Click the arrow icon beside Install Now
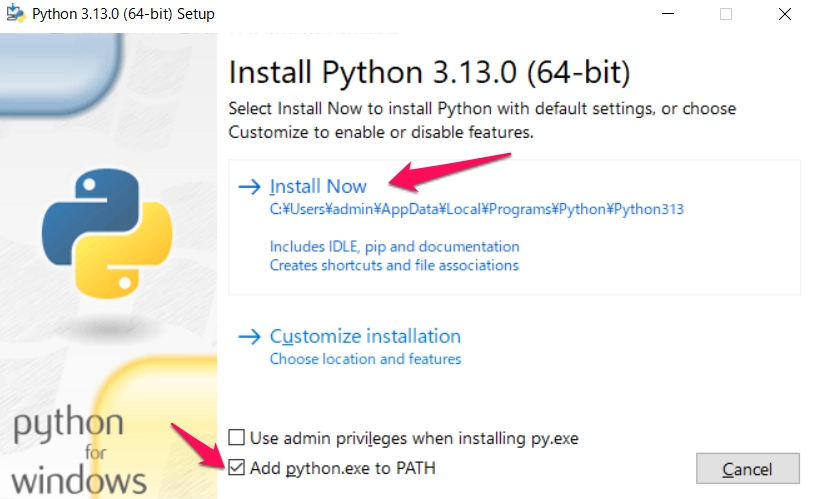The height and width of the screenshot is (499, 813). coord(249,187)
